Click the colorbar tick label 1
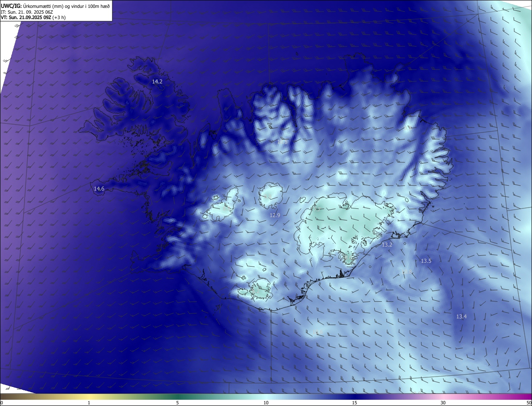The width and height of the screenshot is (532, 406). 89,403
